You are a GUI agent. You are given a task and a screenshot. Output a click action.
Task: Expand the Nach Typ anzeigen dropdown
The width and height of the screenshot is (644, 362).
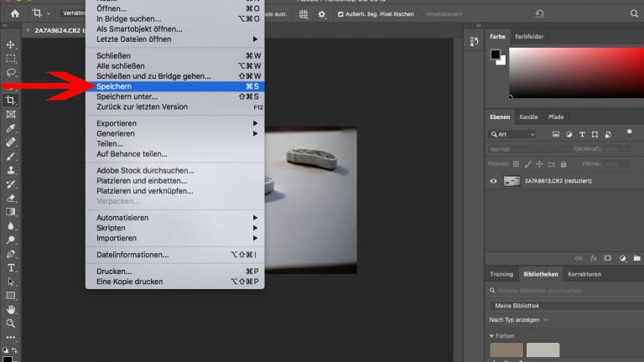[518, 319]
